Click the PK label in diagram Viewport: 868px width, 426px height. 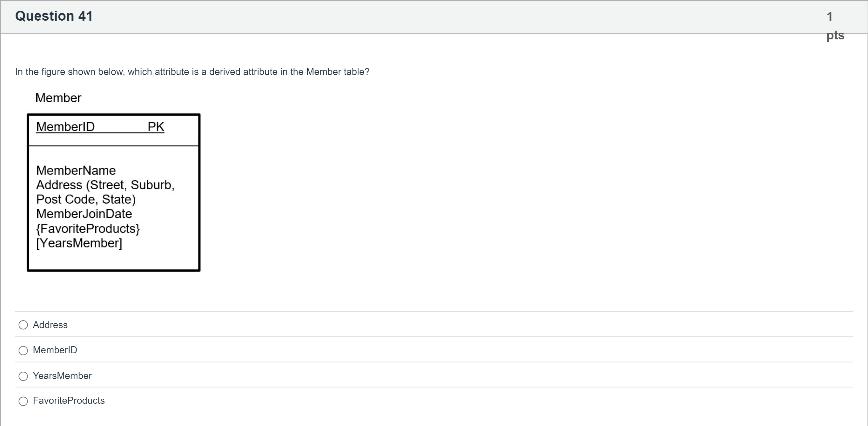156,127
